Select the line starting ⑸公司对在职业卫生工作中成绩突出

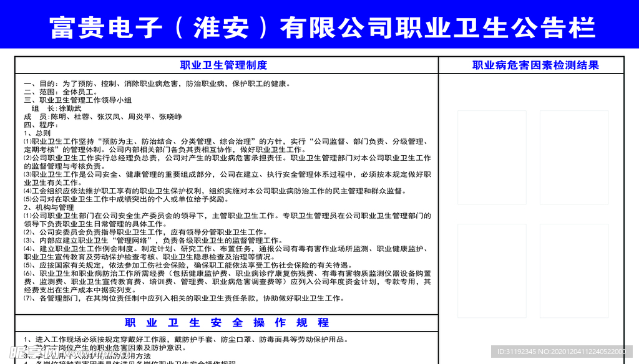(126, 199)
